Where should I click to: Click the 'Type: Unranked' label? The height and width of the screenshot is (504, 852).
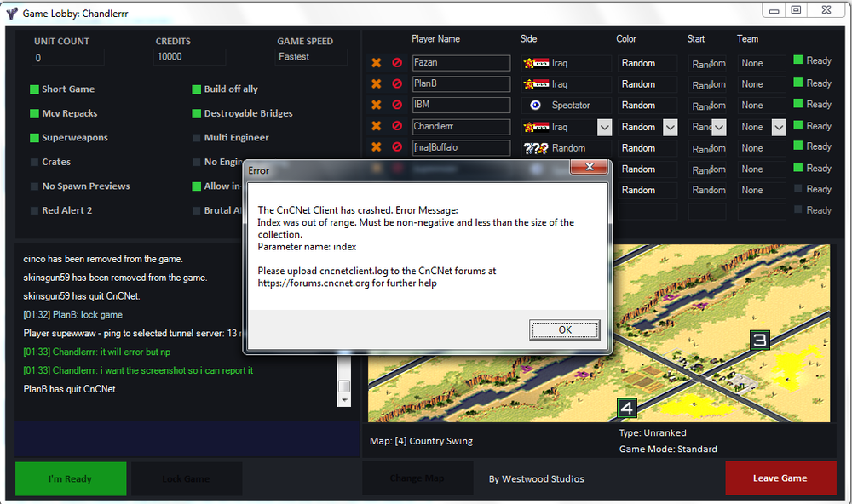pos(653,432)
